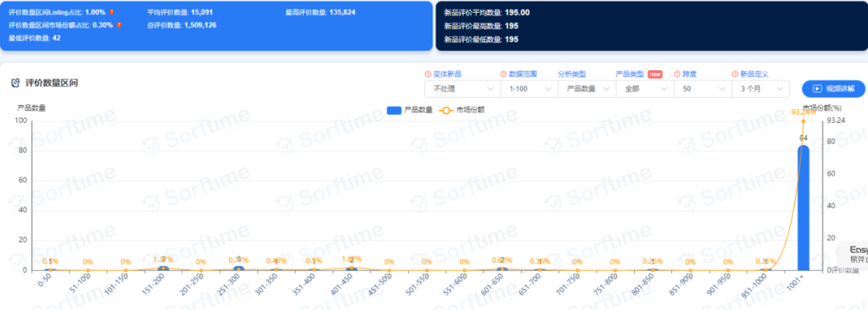Viewport: 868px width, 310px height.
Task: Click the play icon in 视频讲解 button
Action: click(x=817, y=88)
